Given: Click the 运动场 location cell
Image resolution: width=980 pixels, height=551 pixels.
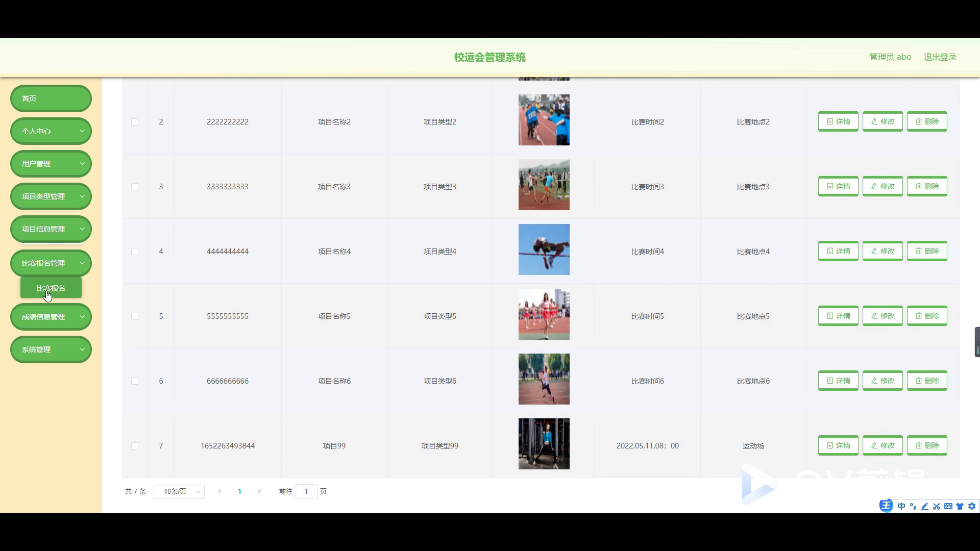Looking at the screenshot, I should [753, 446].
